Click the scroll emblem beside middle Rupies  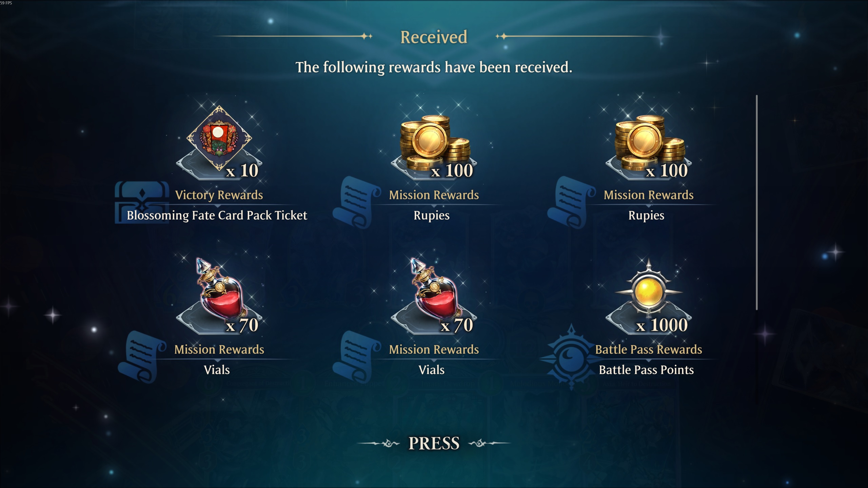pyautogui.click(x=357, y=202)
